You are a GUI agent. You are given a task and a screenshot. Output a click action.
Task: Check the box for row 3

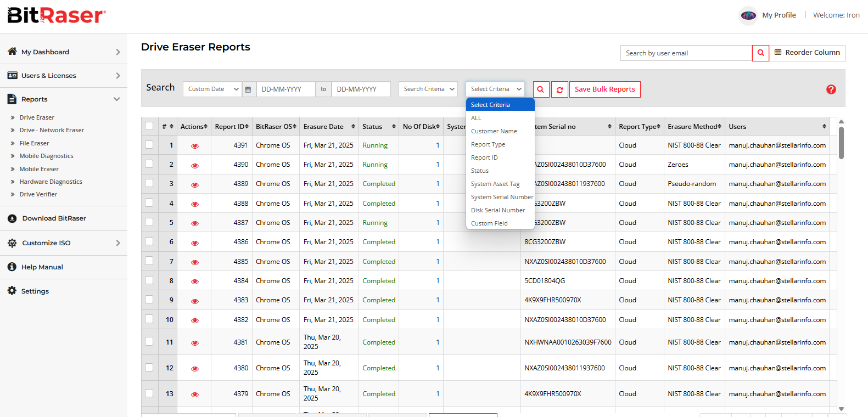[149, 183]
